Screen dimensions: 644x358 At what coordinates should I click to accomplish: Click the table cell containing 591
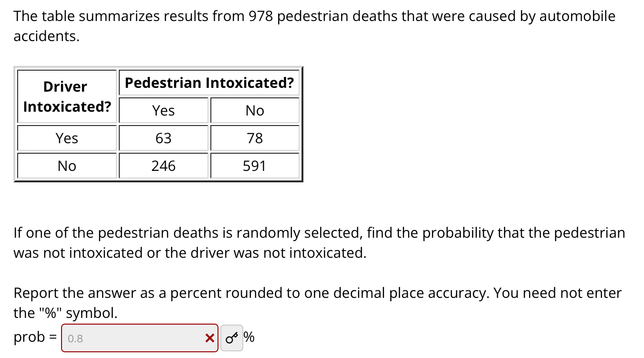255,166
